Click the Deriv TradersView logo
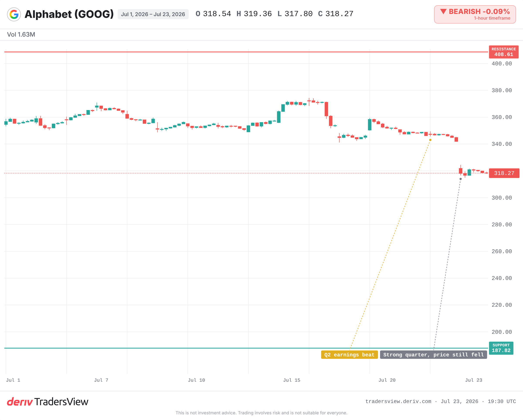Image resolution: width=523 pixels, height=420 pixels. click(48, 402)
